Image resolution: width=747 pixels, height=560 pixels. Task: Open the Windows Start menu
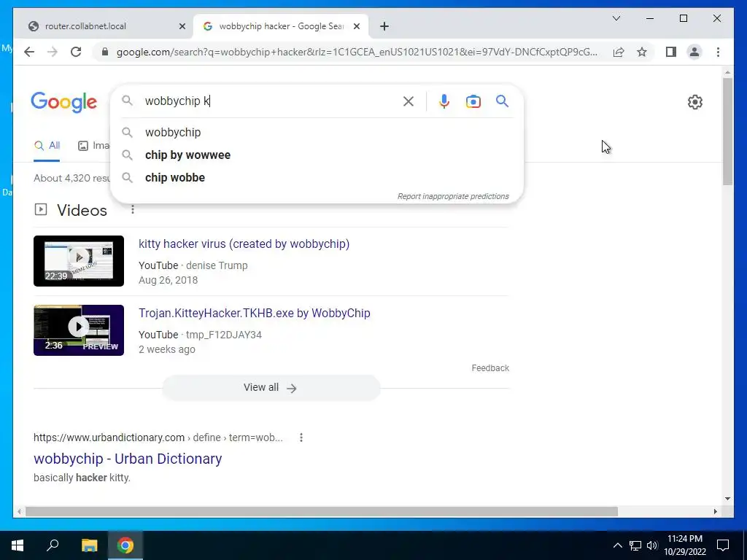pos(18,545)
